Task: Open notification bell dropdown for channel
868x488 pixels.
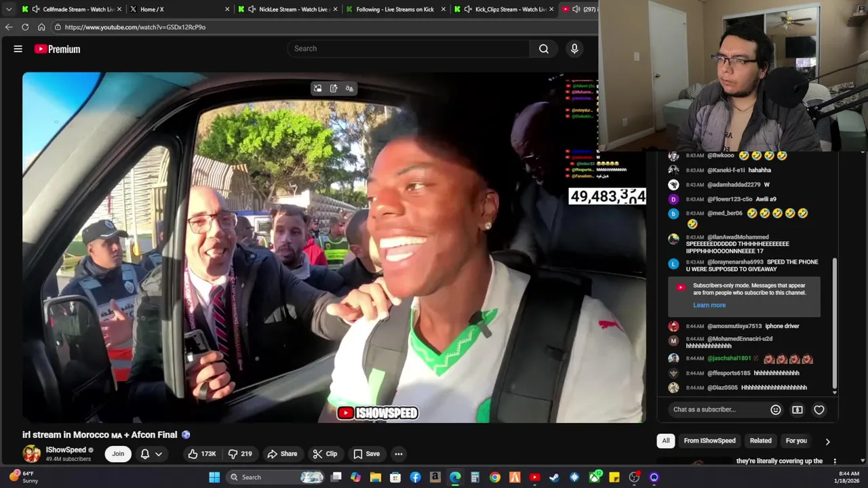Action: click(151, 453)
